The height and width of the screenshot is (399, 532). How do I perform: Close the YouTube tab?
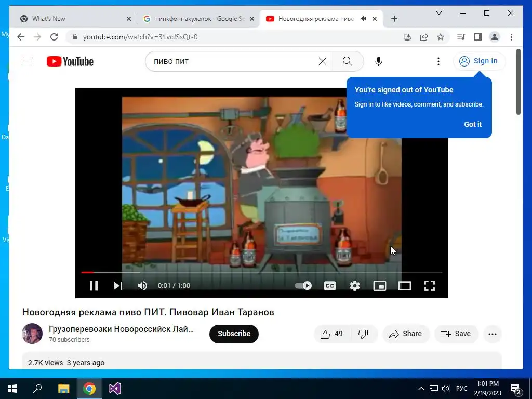(x=375, y=19)
